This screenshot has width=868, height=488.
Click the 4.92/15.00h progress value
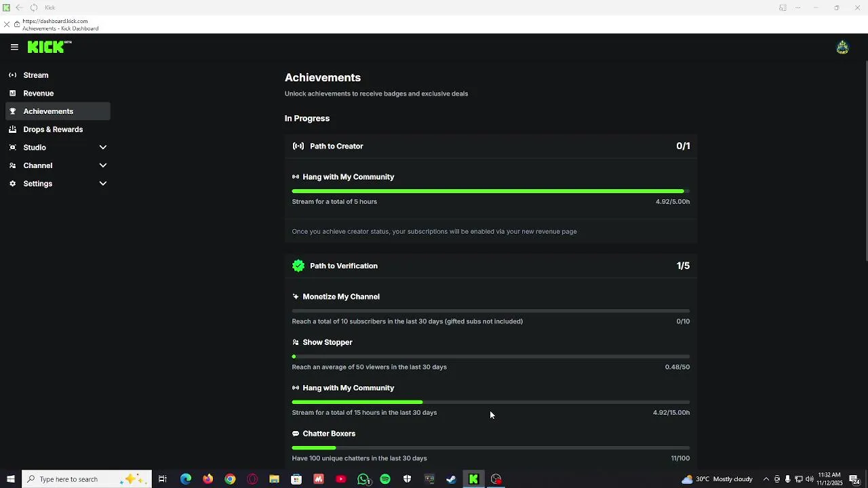pos(671,413)
